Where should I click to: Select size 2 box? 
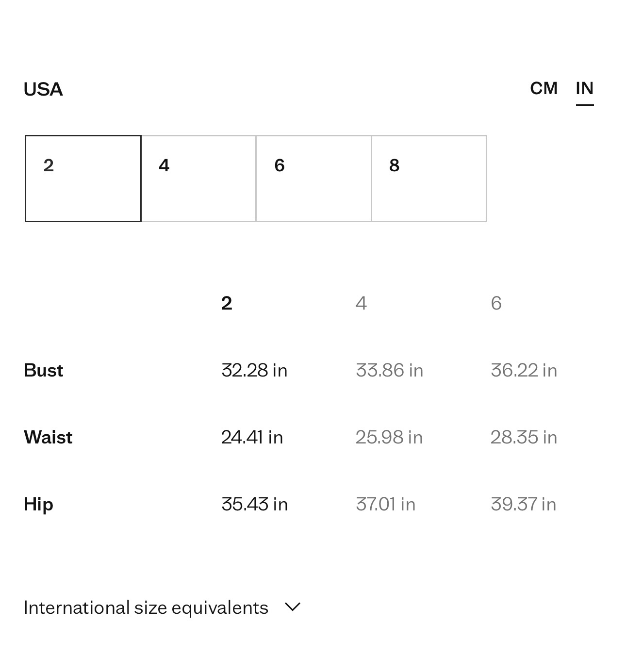[83, 179]
